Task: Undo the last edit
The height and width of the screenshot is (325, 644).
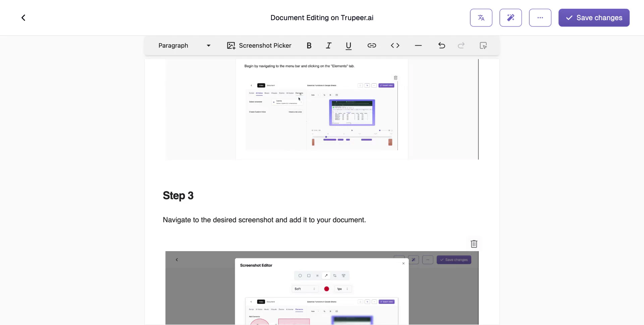Action: pyautogui.click(x=441, y=46)
